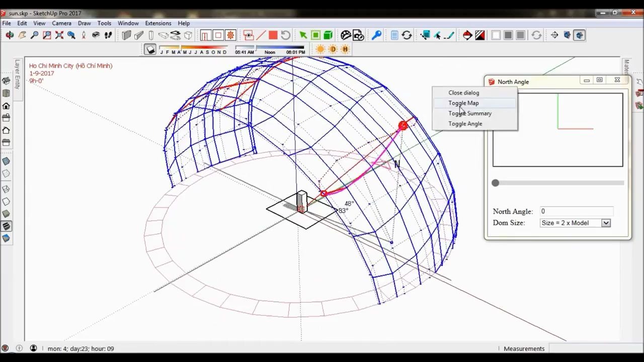Open the File menu
This screenshot has height=362, width=644.
pyautogui.click(x=7, y=23)
